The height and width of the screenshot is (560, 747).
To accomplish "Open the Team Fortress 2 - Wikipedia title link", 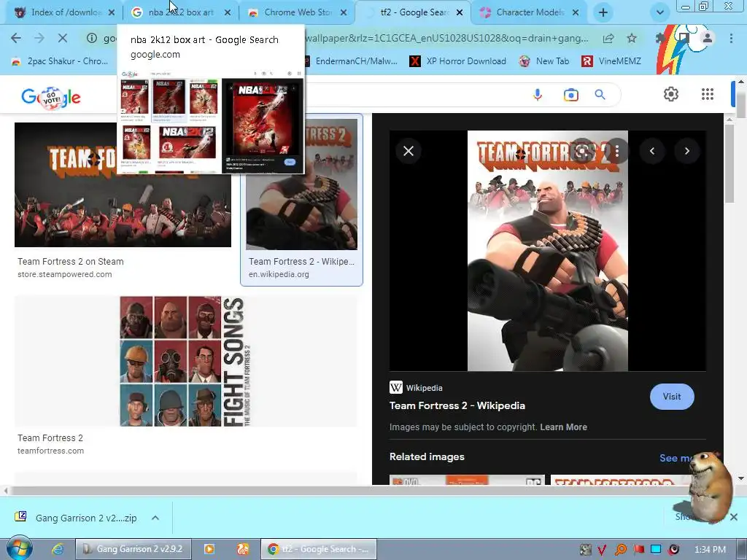I will (457, 405).
